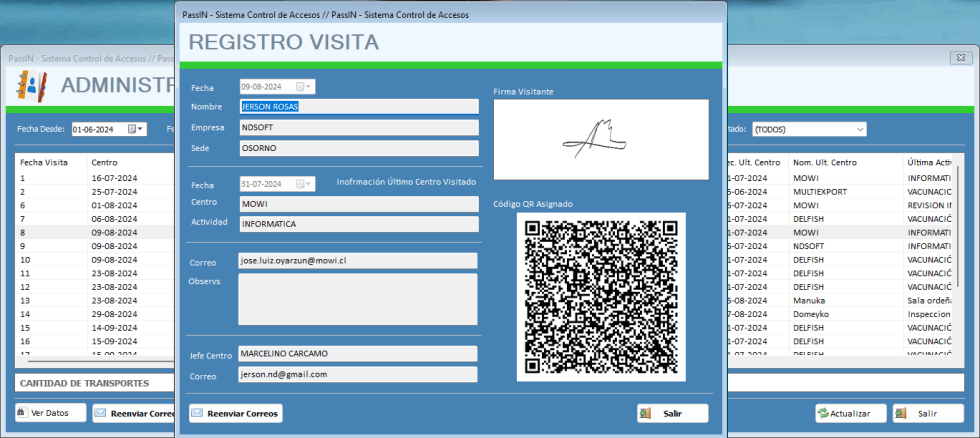Select row 15 dated 14-09-2024
Viewport: 980px width, 438px height.
click(95, 328)
